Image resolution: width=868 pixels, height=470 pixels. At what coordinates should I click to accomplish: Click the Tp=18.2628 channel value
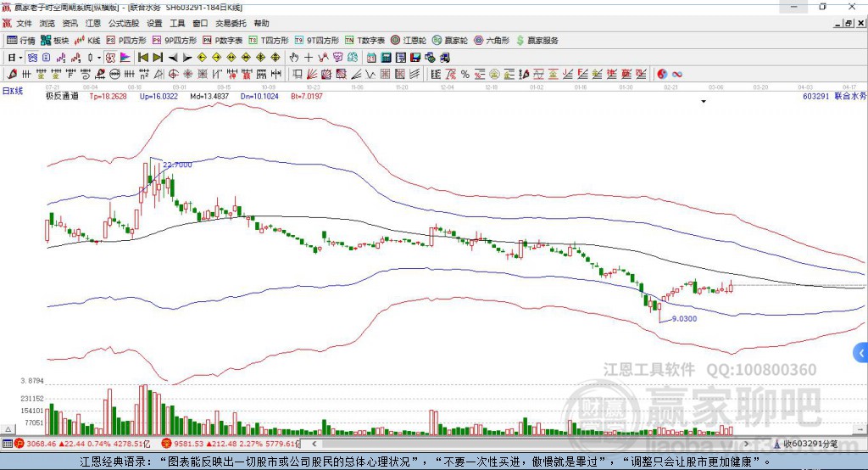[108, 96]
